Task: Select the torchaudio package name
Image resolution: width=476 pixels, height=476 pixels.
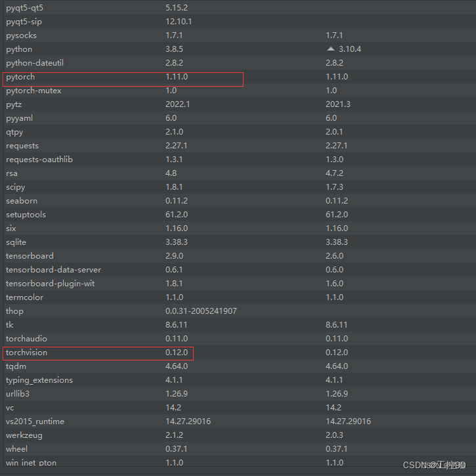Action: pyautogui.click(x=26, y=339)
